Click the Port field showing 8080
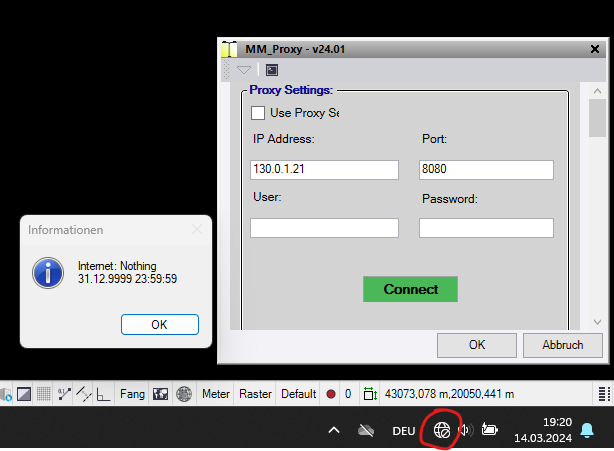This screenshot has height=451, width=614. pos(486,170)
